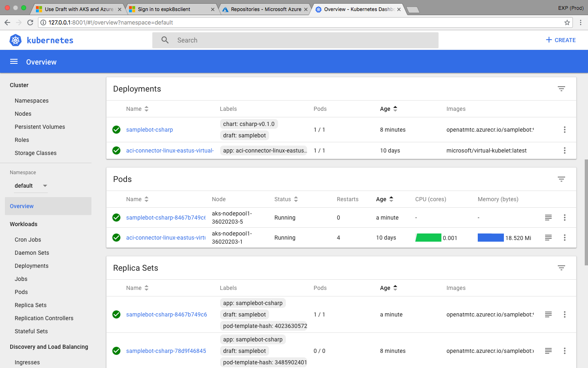Open Persistent Volumes in the sidebar
588x368 pixels.
pyautogui.click(x=40, y=127)
